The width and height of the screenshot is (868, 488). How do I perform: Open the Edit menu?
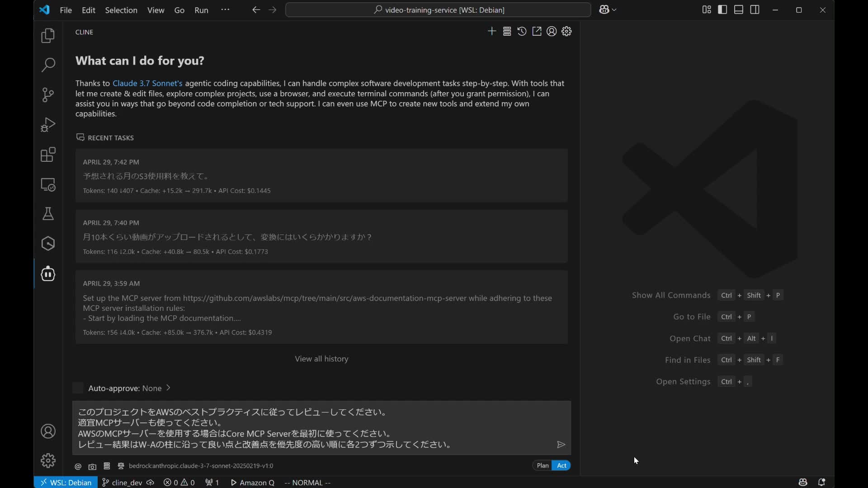pyautogui.click(x=89, y=10)
